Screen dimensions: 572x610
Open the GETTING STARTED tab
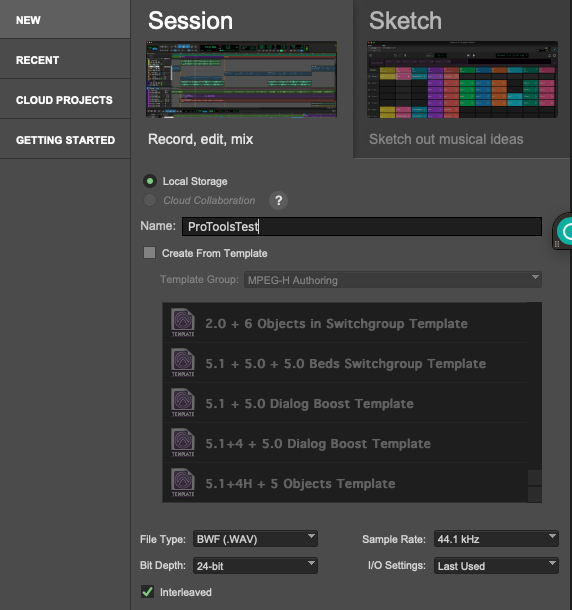(65, 140)
